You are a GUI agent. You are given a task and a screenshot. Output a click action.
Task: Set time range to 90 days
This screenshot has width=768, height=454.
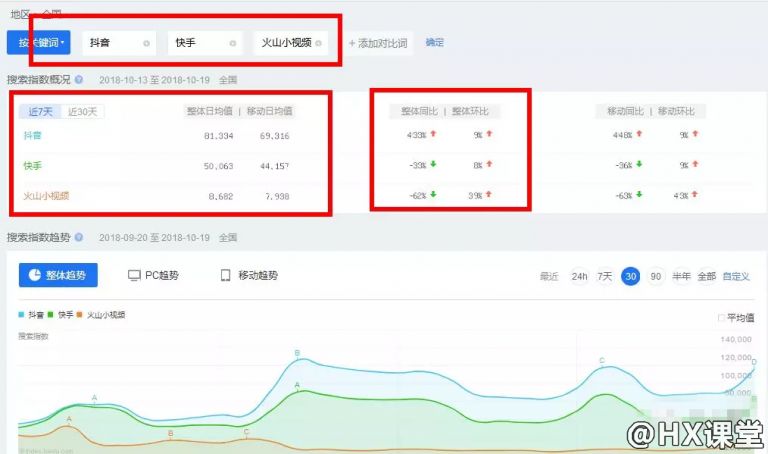point(656,277)
